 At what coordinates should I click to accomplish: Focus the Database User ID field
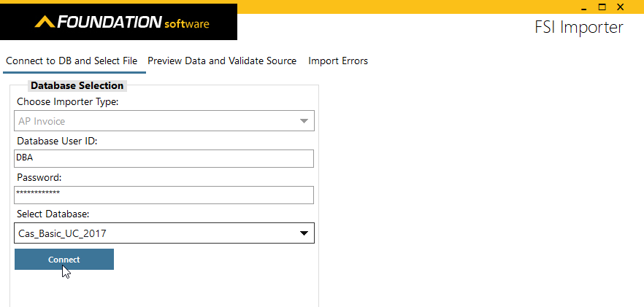pyautogui.click(x=164, y=158)
